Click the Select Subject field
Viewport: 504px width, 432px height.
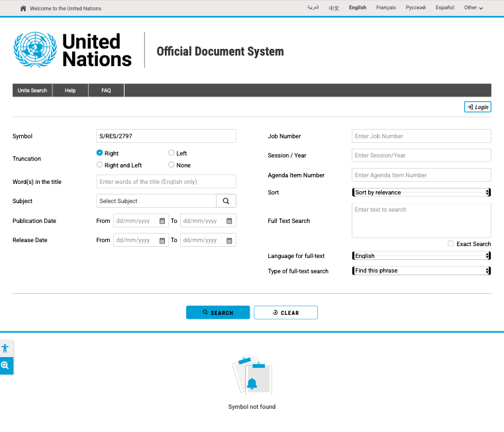tap(156, 200)
